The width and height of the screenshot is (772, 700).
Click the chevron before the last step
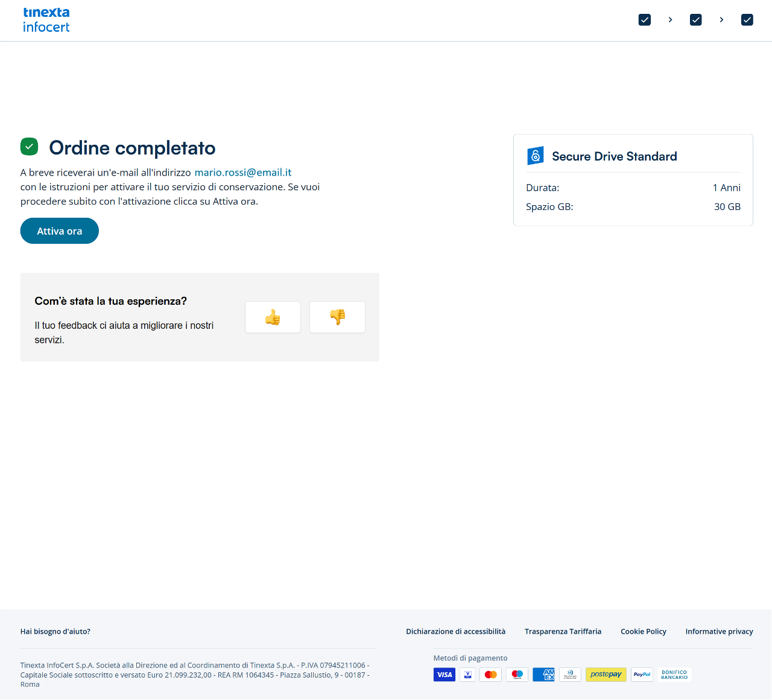[721, 20]
